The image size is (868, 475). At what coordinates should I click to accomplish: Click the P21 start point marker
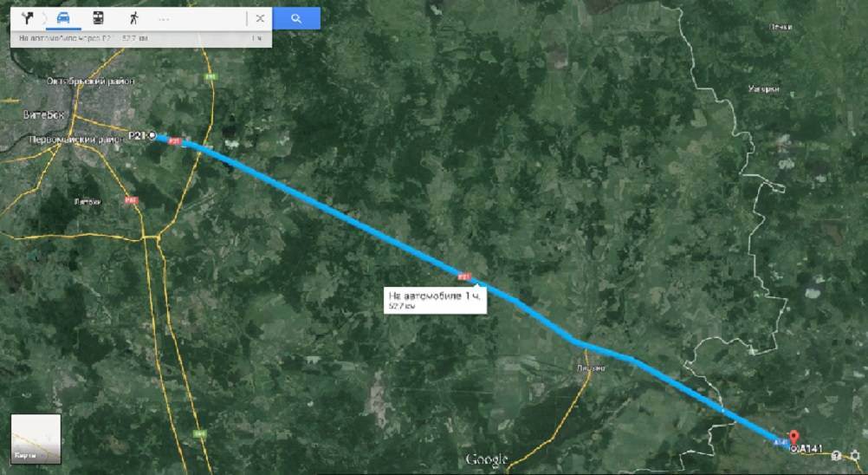[152, 135]
